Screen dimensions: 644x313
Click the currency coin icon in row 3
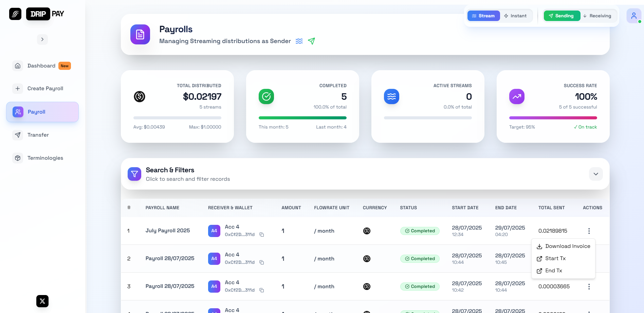(x=367, y=287)
